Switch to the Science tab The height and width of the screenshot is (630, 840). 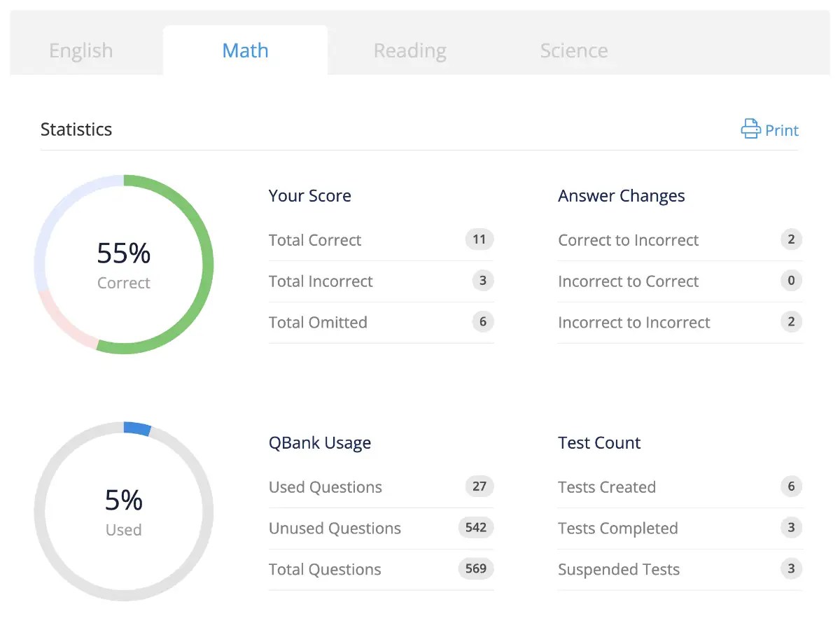(574, 50)
